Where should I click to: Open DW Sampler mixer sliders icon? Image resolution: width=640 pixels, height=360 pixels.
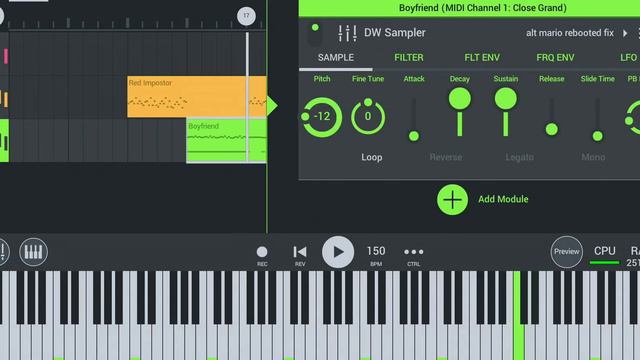click(347, 33)
